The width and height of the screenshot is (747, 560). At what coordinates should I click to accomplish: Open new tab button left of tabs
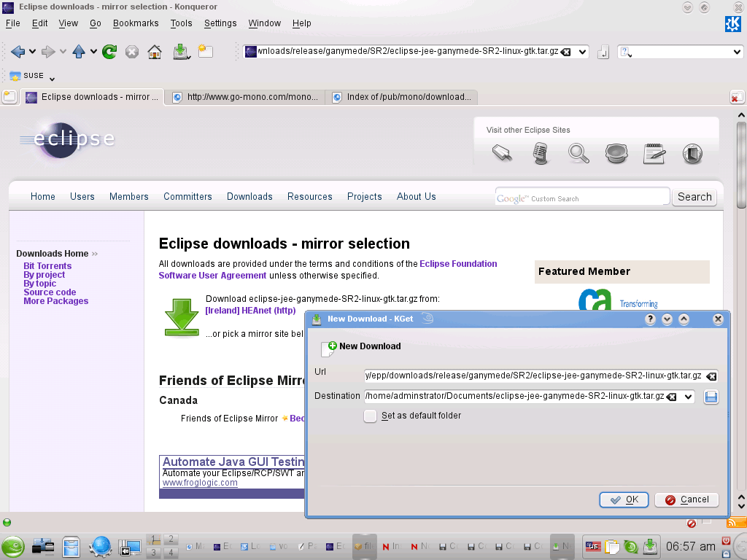click(x=9, y=97)
